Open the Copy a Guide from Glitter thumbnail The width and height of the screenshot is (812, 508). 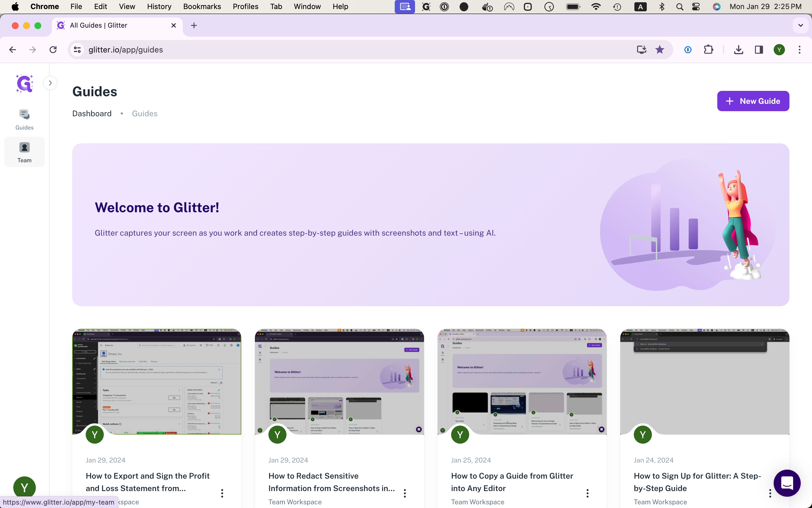click(522, 382)
